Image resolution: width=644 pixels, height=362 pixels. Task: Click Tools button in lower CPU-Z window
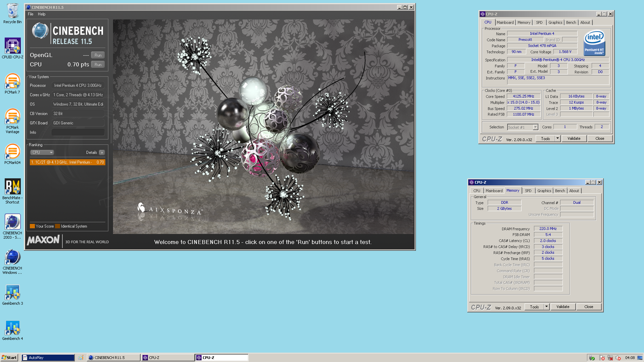click(x=534, y=307)
